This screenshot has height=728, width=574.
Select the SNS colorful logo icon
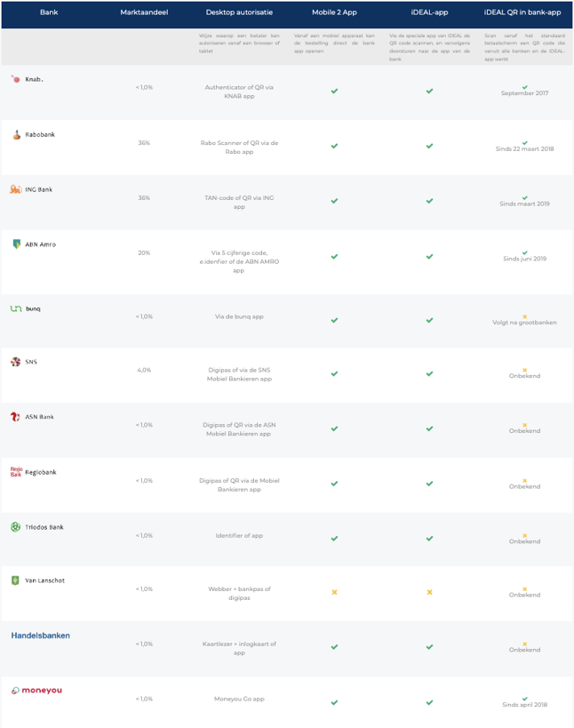point(16,362)
